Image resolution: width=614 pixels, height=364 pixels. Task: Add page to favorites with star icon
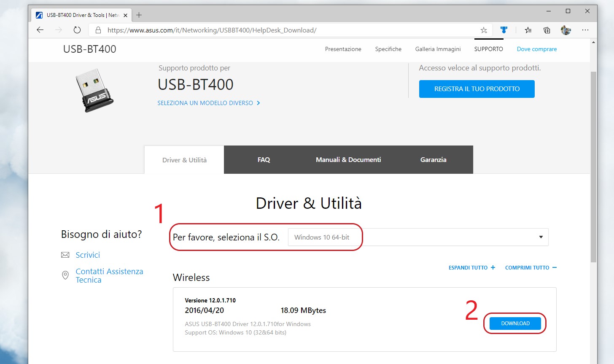point(484,30)
